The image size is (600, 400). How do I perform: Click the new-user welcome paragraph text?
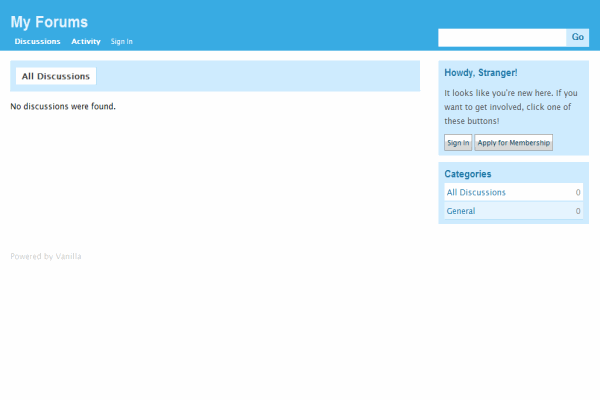tap(510, 106)
